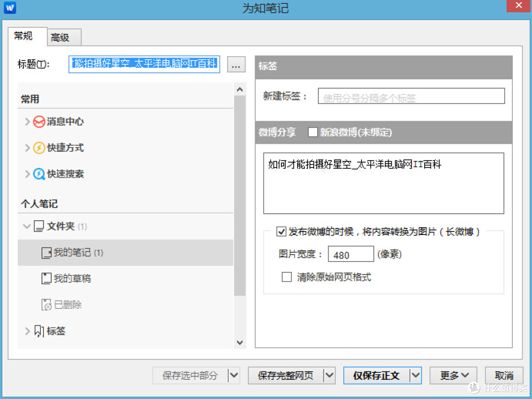Click the 仅保存正文 button
This screenshot has width=532, height=399.
377,375
